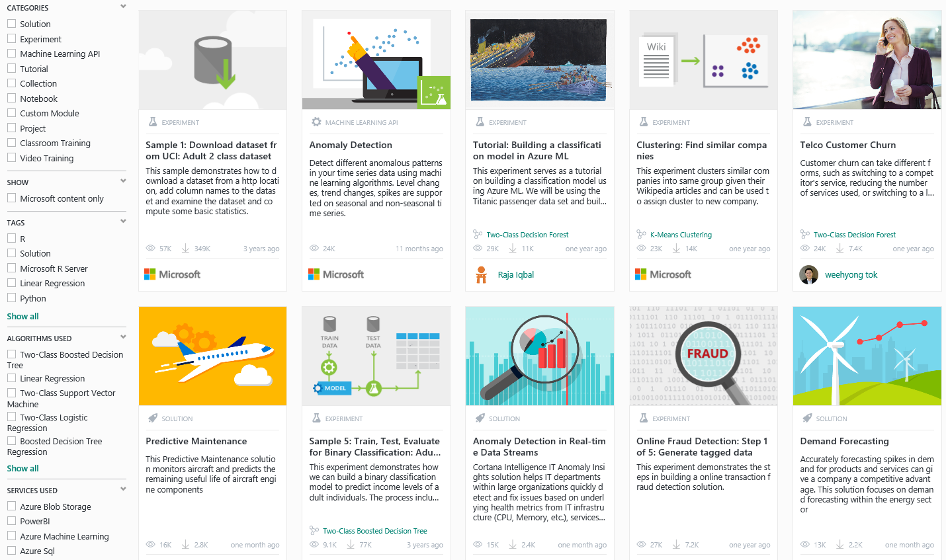Click the algorithm icon beside K-Means Clustering

click(641, 235)
